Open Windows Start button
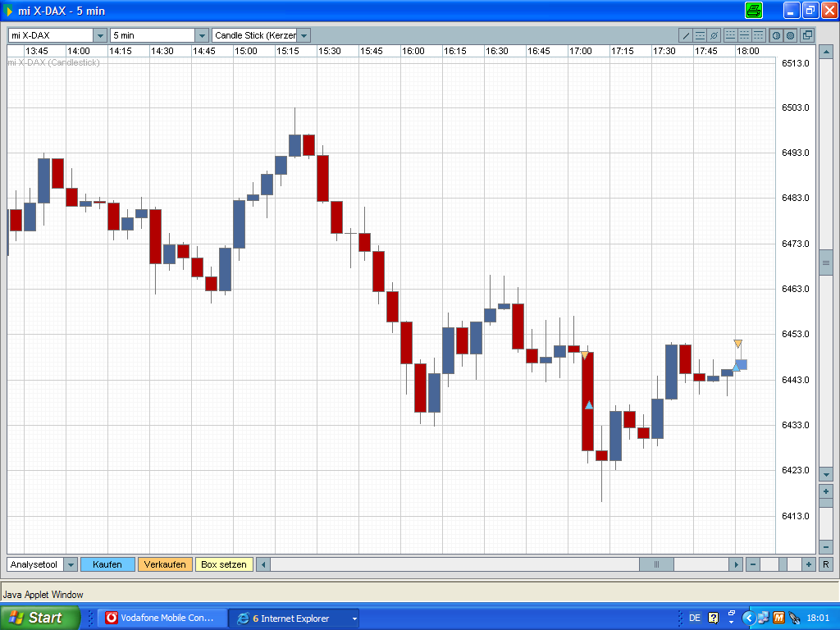 (39, 618)
